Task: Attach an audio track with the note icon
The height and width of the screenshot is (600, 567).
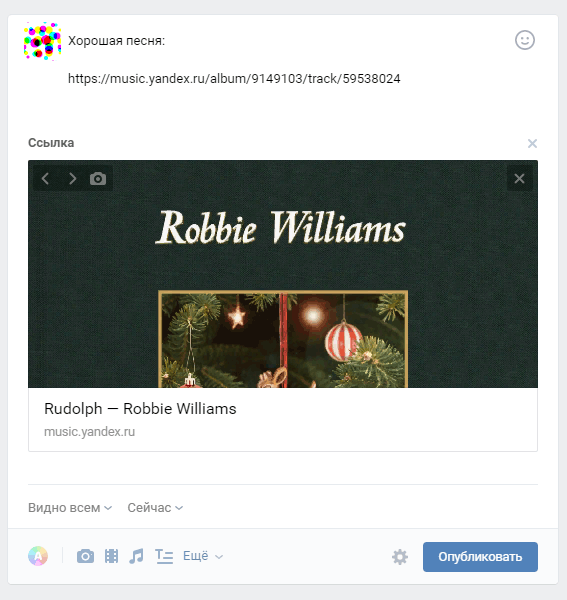Action: (136, 556)
